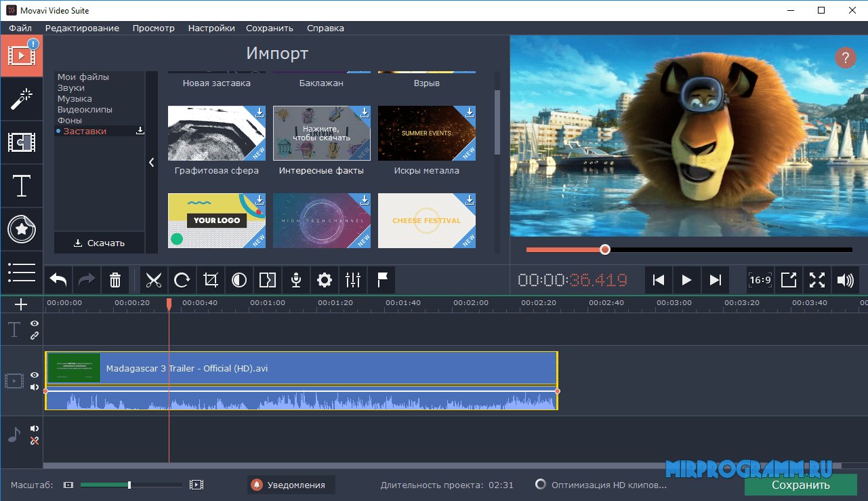Select the crop tool icon
Viewport: 868px width, 501px height.
click(x=211, y=280)
